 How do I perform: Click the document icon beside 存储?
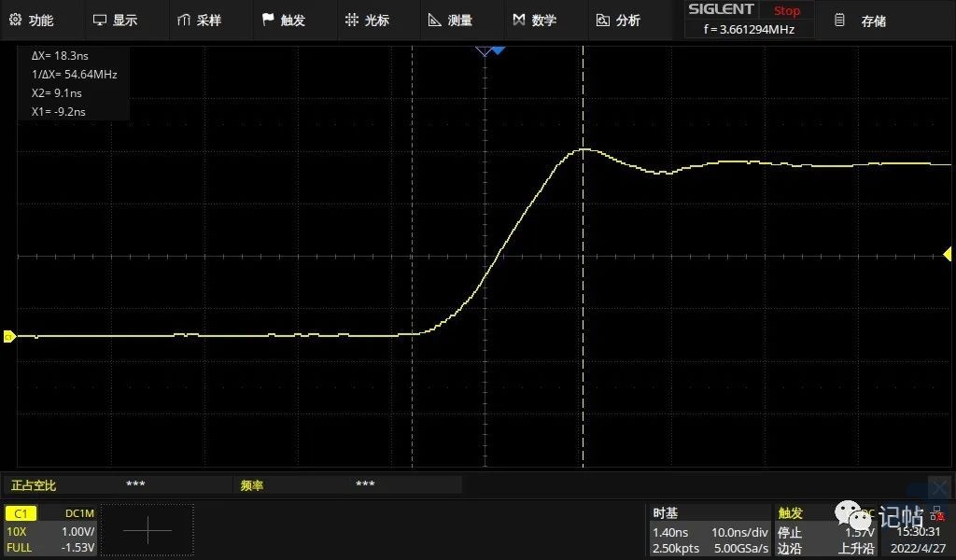[x=839, y=20]
